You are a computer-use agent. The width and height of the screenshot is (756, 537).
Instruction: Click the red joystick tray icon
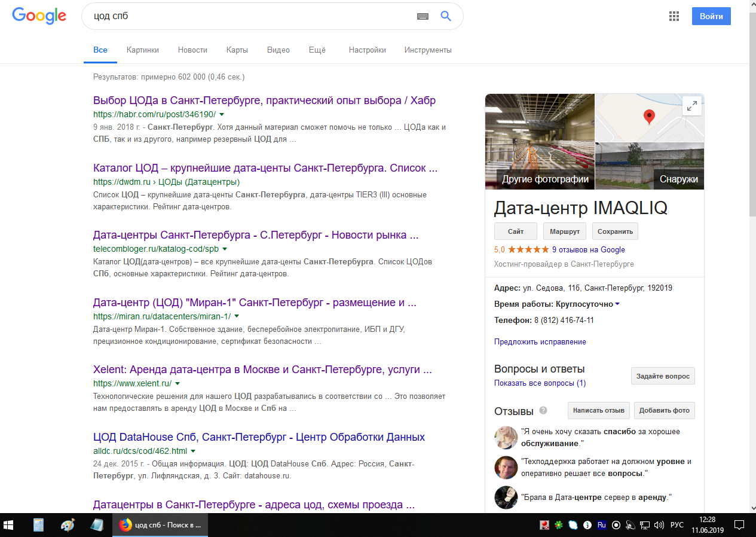(x=544, y=525)
